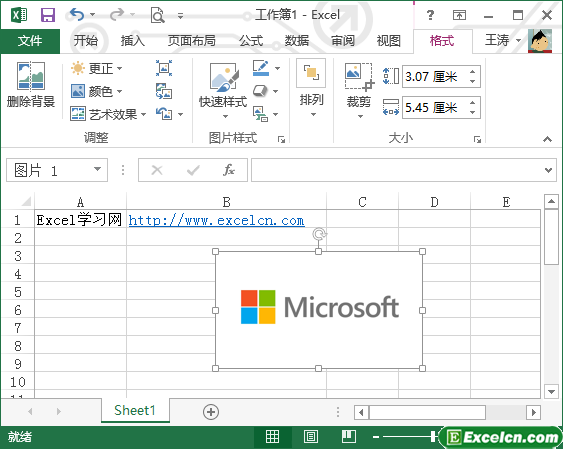Open the 排列 arrange menu
563x449 pixels.
click(311, 89)
